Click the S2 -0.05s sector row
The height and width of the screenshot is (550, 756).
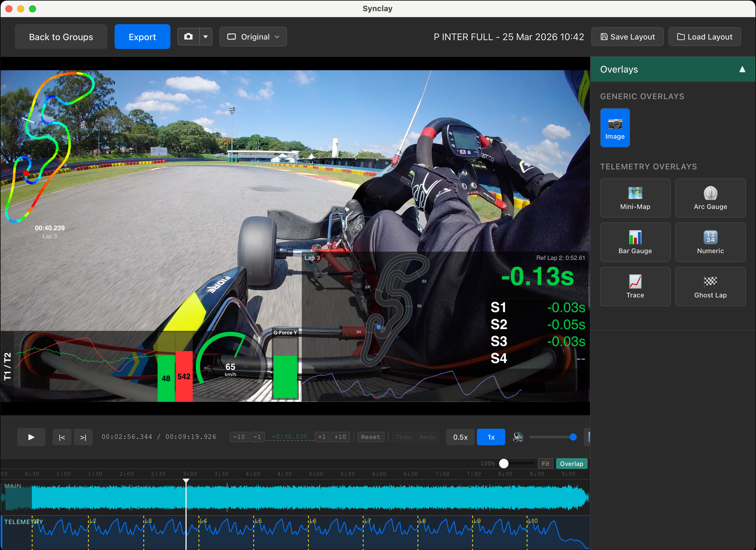[537, 325]
